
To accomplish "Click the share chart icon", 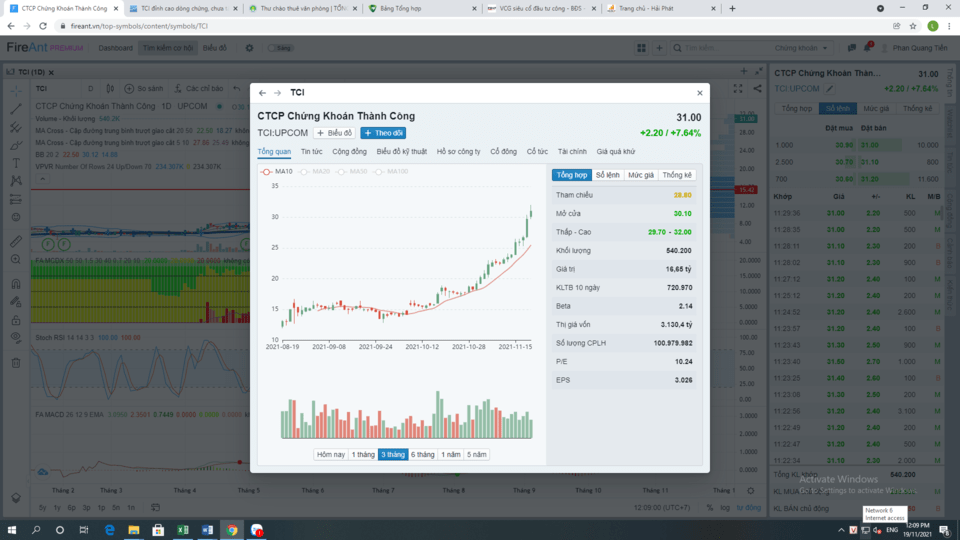I will [757, 89].
